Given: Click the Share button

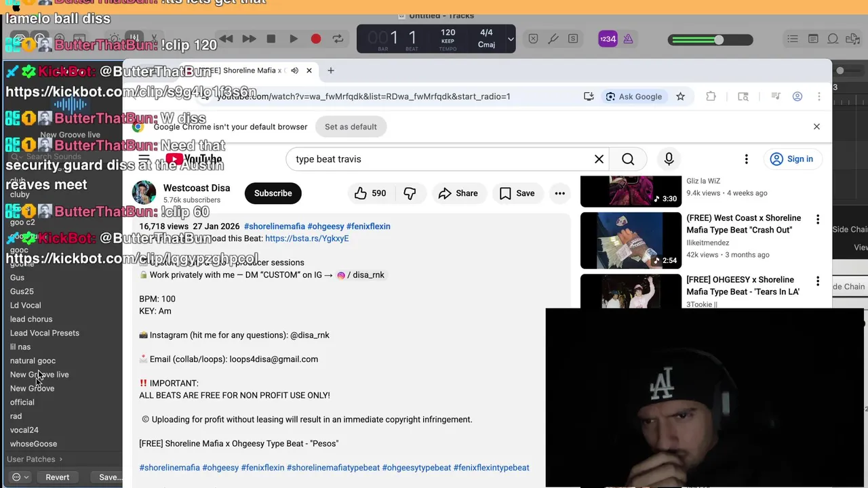Looking at the screenshot, I should coord(458,193).
